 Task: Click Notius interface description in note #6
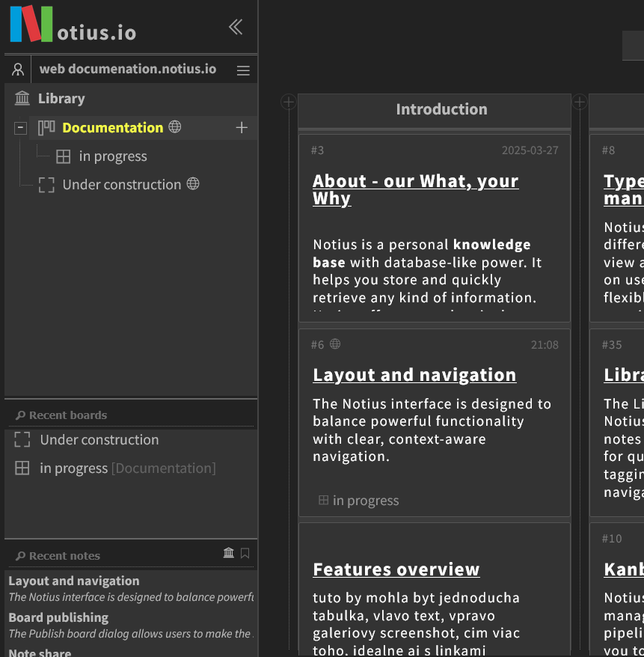click(432, 430)
